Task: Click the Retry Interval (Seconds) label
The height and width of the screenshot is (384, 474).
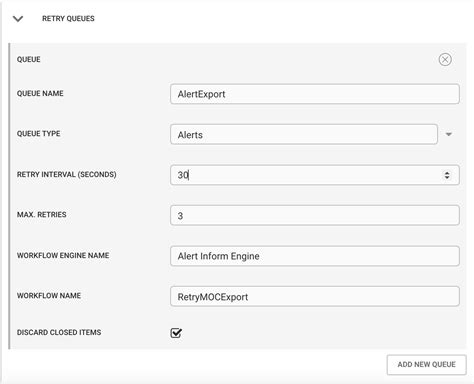Action: 67,174
